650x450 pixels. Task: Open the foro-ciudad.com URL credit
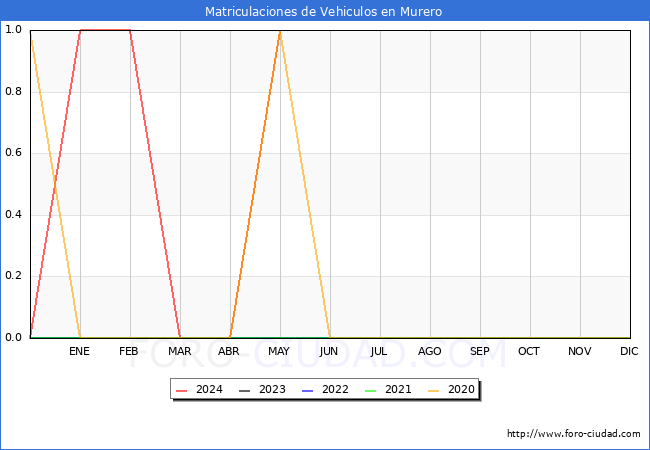pyautogui.click(x=574, y=434)
